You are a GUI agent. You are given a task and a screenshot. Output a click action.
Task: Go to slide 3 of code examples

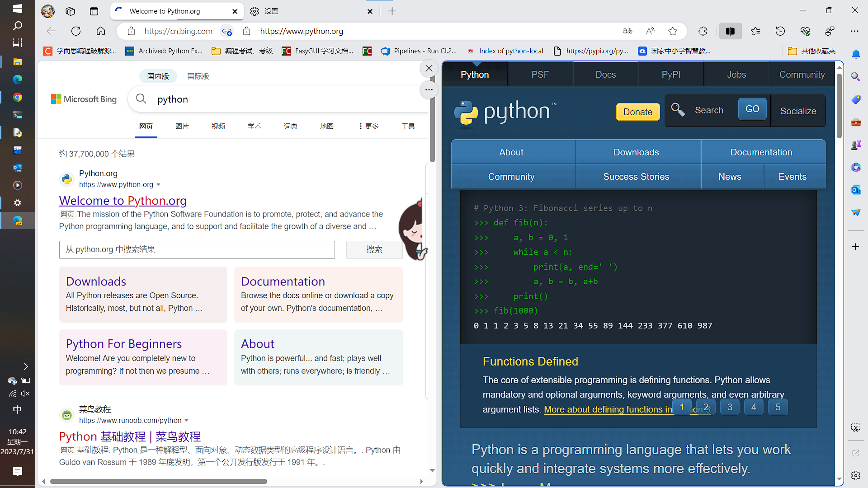pos(730,407)
